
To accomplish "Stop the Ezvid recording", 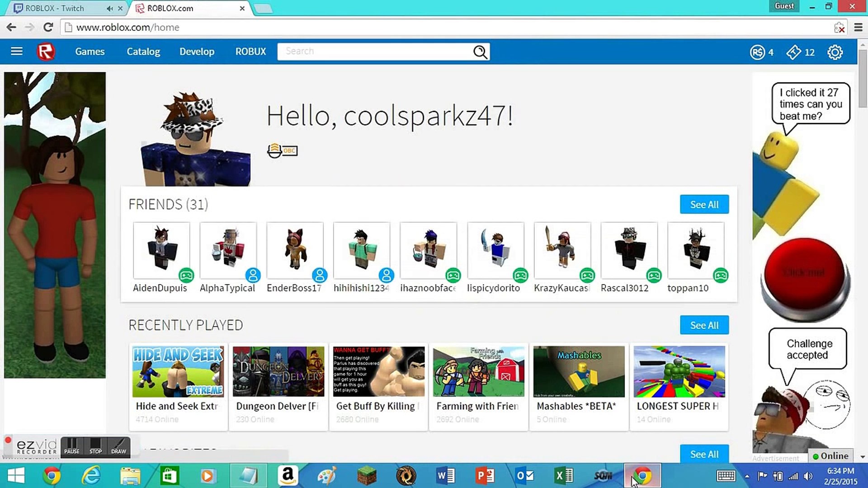I will (x=95, y=446).
